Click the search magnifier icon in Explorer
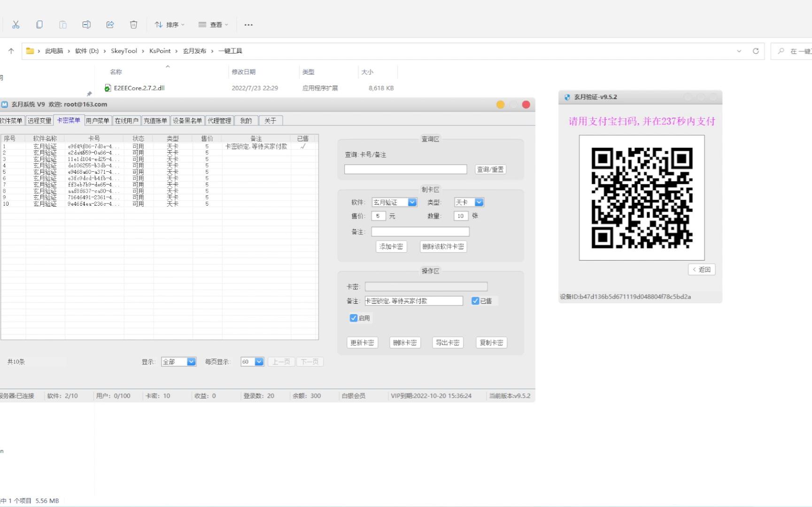 point(781,51)
